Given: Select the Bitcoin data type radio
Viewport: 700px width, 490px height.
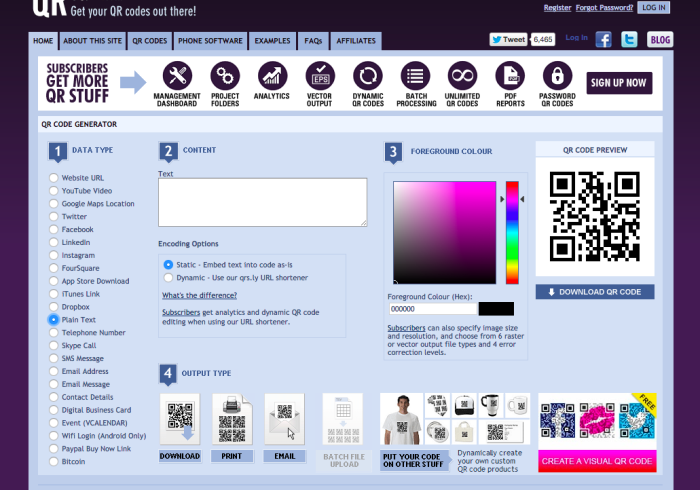Looking at the screenshot, I should (54, 461).
